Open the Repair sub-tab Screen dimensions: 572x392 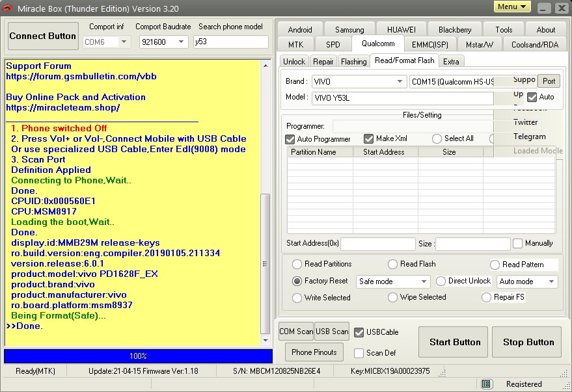click(323, 61)
